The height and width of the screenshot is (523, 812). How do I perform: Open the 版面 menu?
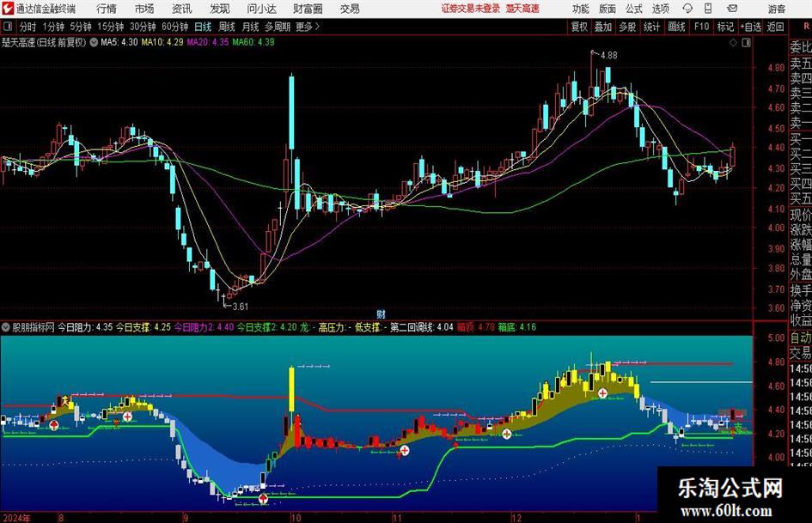pyautogui.click(x=607, y=9)
